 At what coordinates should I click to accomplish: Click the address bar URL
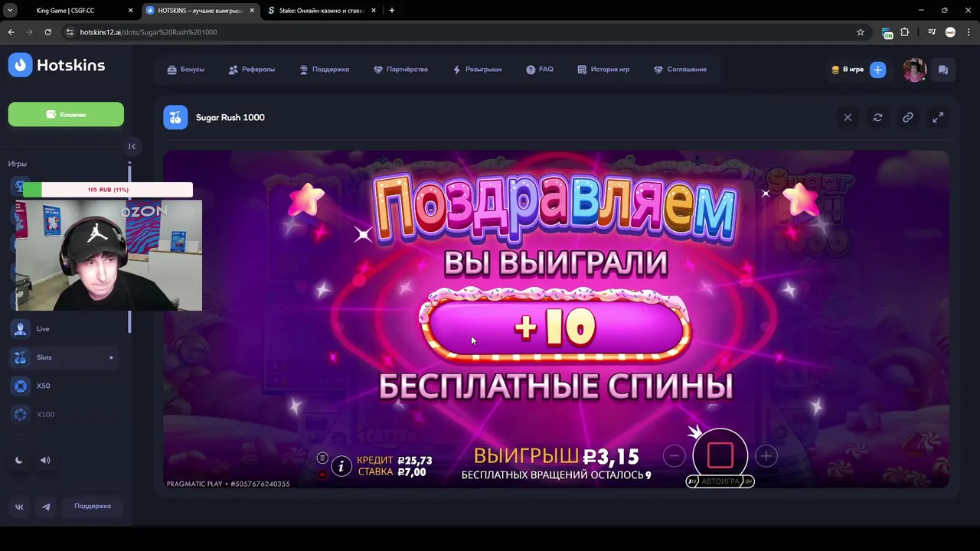click(x=149, y=32)
